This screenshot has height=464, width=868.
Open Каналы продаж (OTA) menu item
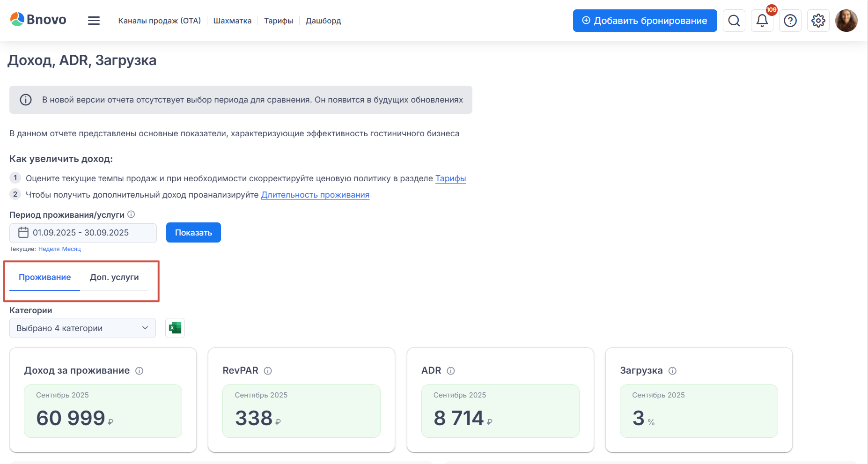point(159,21)
